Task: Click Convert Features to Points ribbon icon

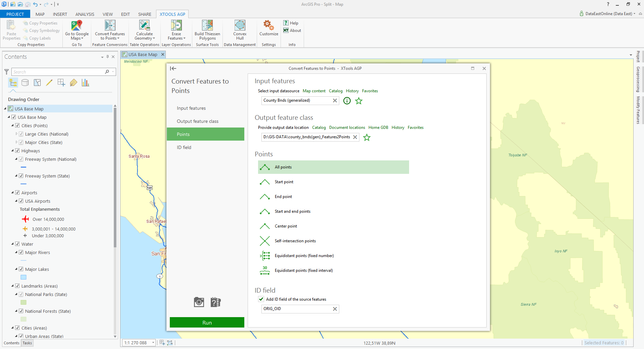Action: click(x=110, y=26)
